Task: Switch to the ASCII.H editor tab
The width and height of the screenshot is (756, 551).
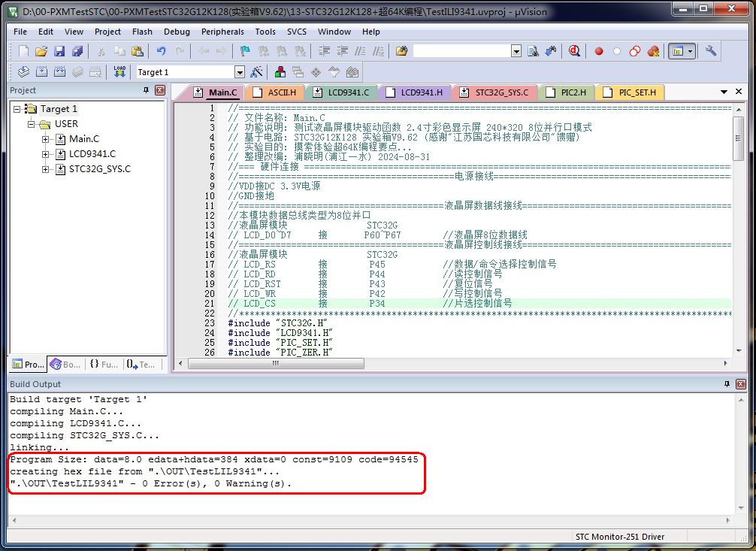Action: 277,92
